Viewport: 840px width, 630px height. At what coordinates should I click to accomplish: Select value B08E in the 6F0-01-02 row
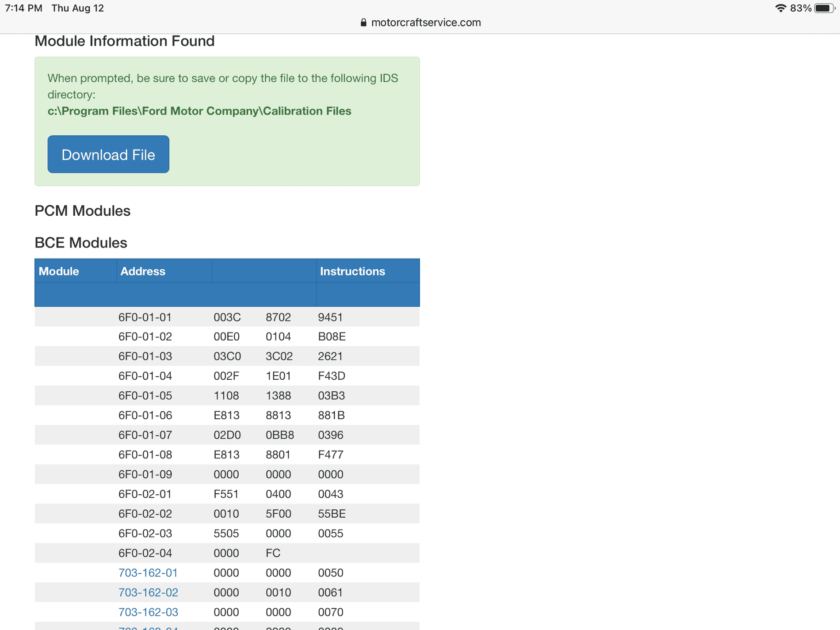[x=332, y=336]
